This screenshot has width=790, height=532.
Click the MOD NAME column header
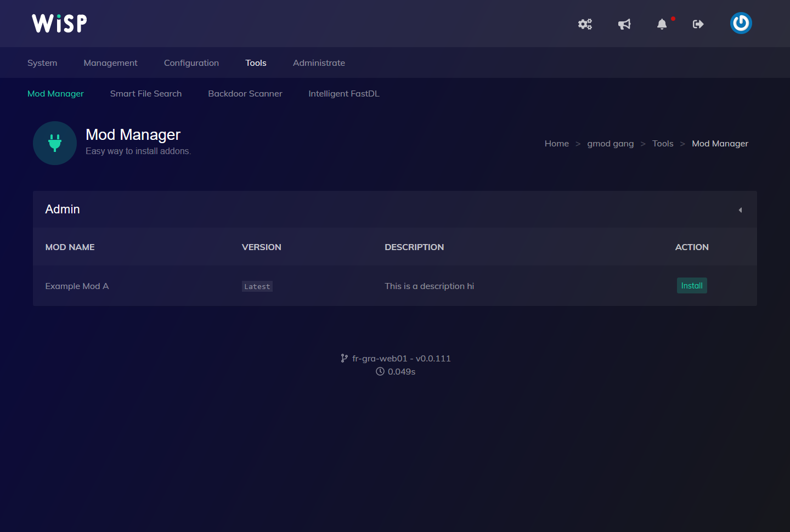70,247
